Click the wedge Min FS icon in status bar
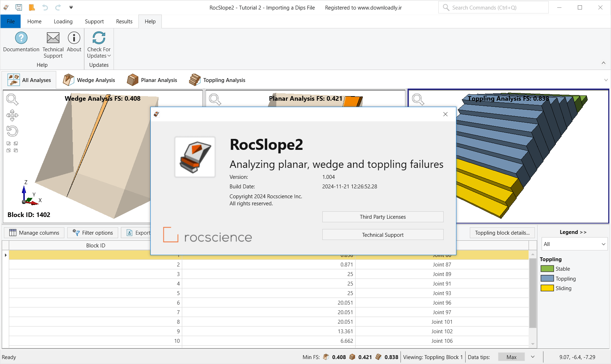Viewport: 611px width, 364px height. coord(325,357)
